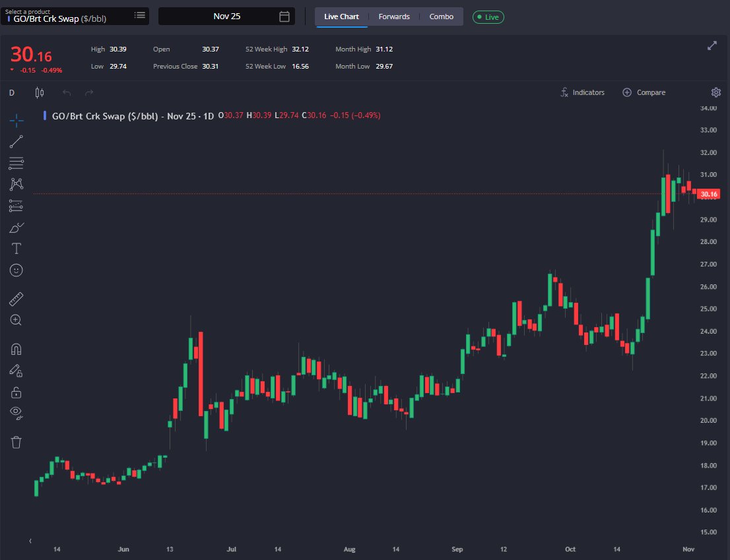The image size is (730, 560).
Task: Click the High value 30.39 in header
Action: click(117, 49)
